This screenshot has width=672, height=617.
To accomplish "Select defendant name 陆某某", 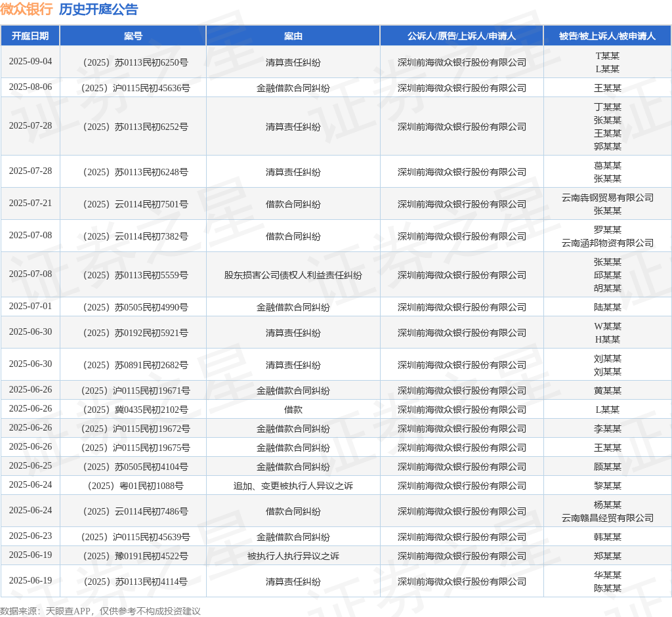I will (607, 307).
